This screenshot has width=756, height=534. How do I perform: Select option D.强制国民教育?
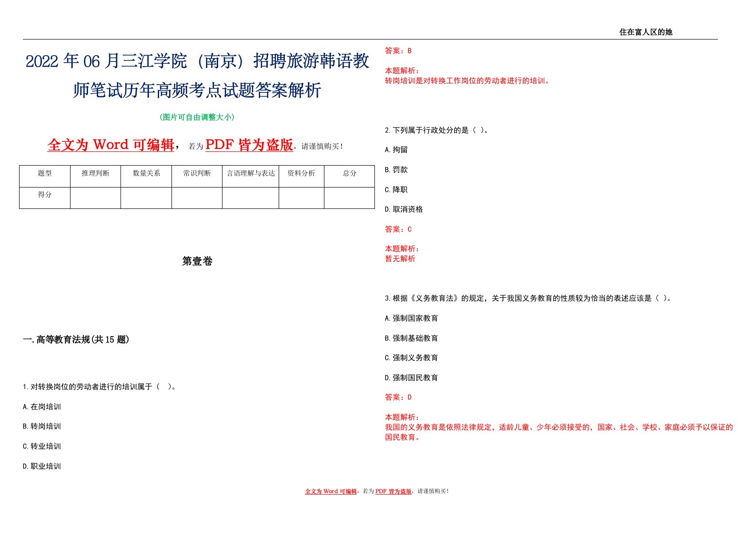[x=412, y=378]
